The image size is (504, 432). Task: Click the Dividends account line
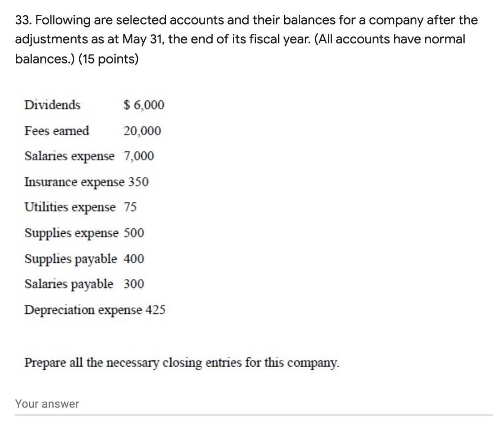(x=52, y=105)
